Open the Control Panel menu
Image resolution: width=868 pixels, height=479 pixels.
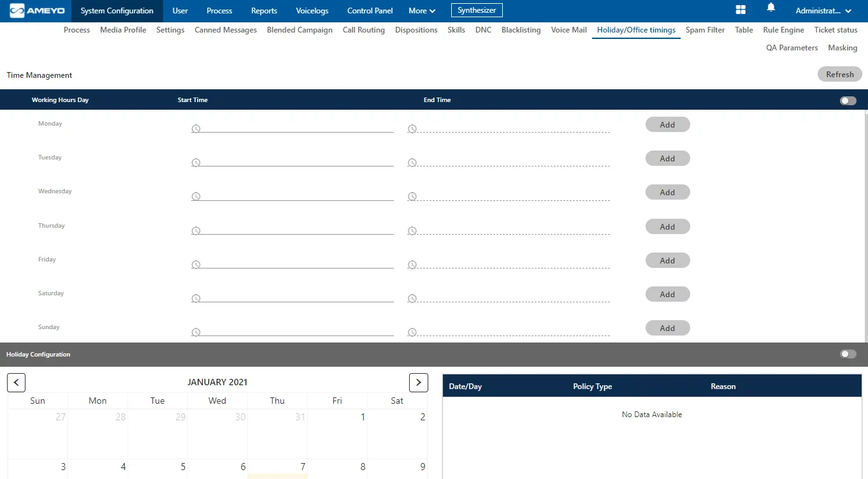click(370, 11)
